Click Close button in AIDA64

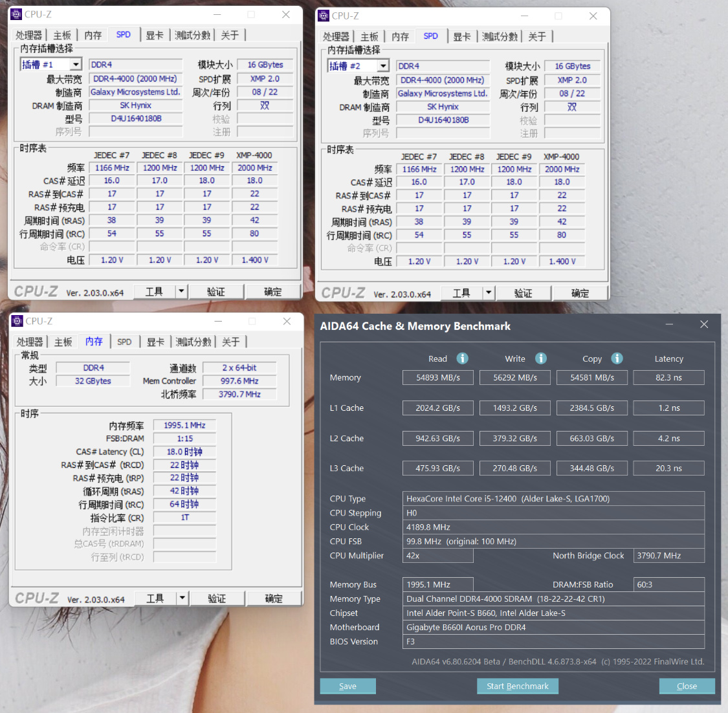pos(687,686)
